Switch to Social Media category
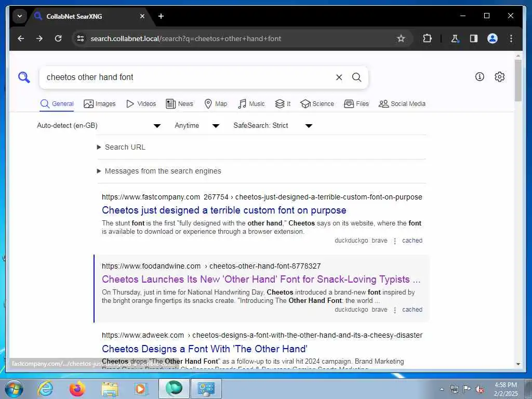The height and width of the screenshot is (399, 532). pos(402,104)
